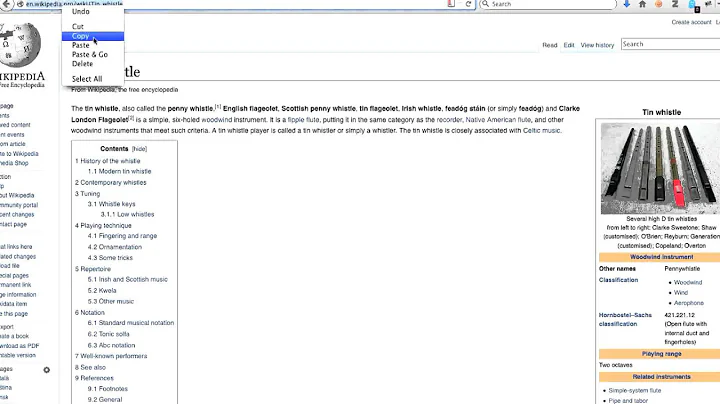This screenshot has height=404, width=720.
Task: Open the woodwind link in intro paragraph
Action: [x=217, y=120]
